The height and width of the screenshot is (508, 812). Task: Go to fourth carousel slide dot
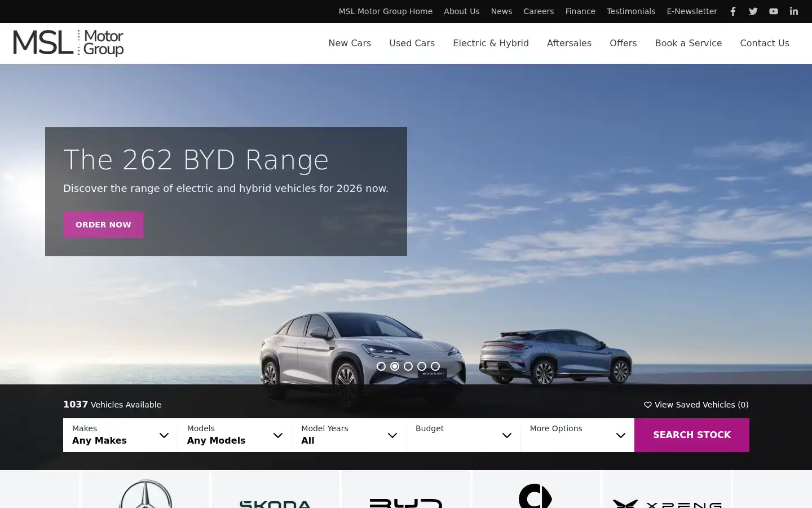(x=422, y=366)
